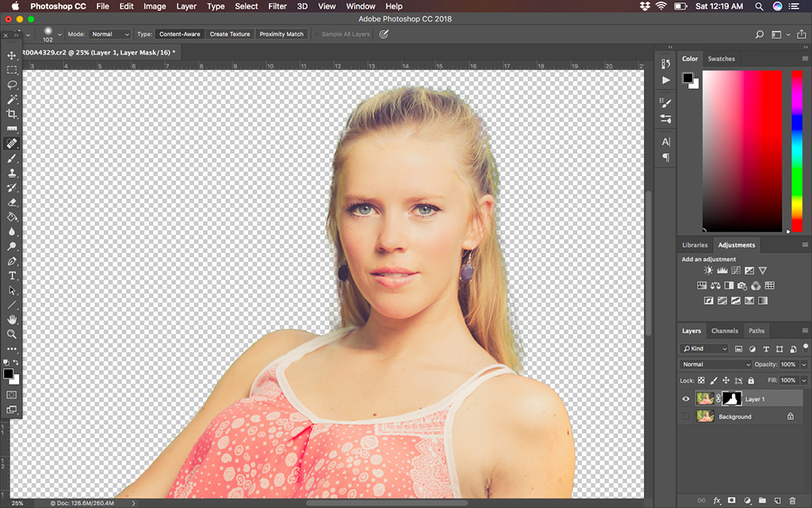Switch to the Channels tab

pyautogui.click(x=724, y=331)
